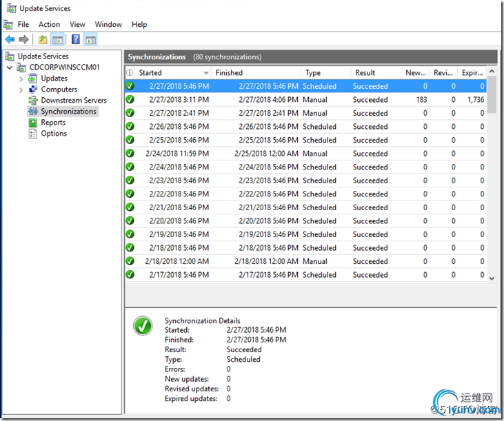504x421 pixels.
Task: Click status icon of 2/18/2018 12:00 AM sync
Action: (x=130, y=261)
